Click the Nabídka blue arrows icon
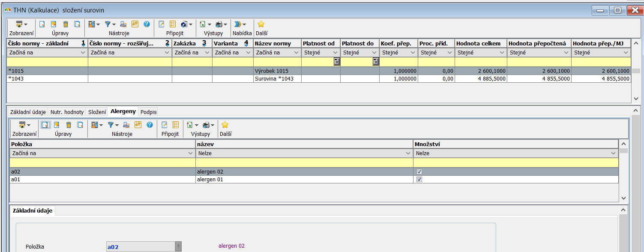The height and width of the screenshot is (252, 644). (238, 24)
